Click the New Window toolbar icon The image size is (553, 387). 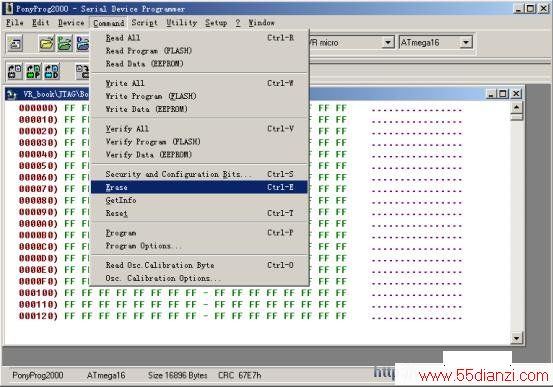pos(15,43)
